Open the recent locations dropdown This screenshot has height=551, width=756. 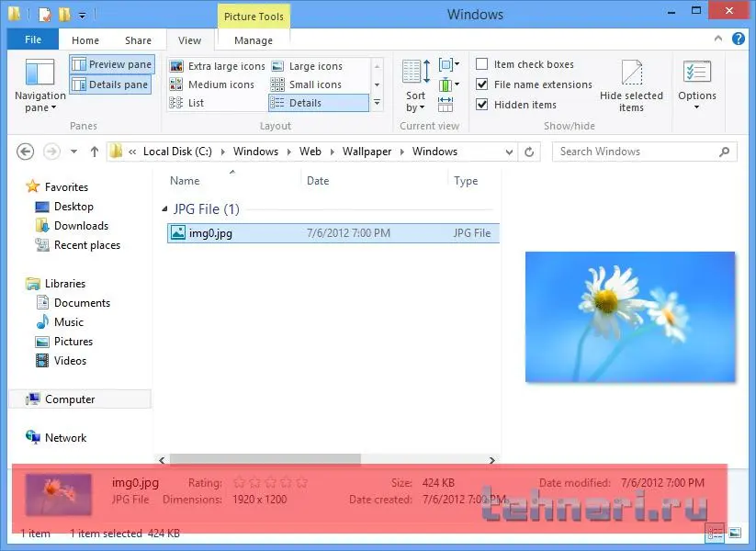73,152
